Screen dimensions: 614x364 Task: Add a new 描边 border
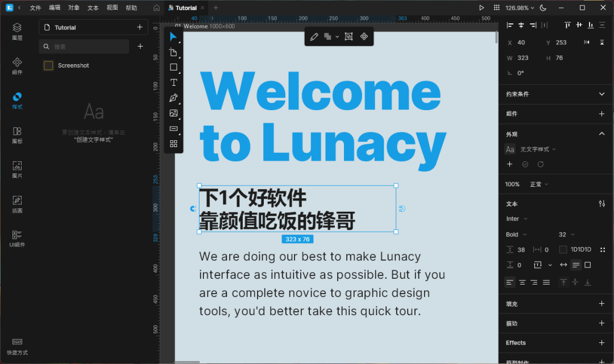[602, 323]
